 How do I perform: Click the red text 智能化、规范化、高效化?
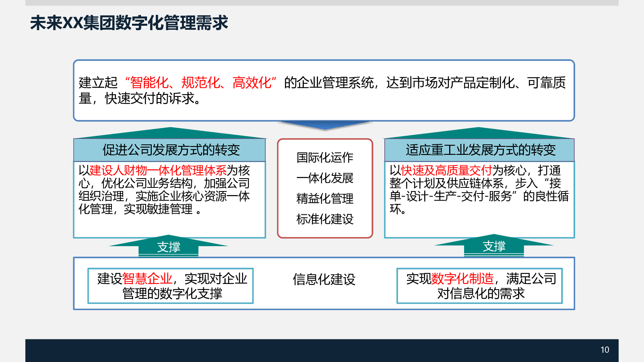[x=200, y=82]
